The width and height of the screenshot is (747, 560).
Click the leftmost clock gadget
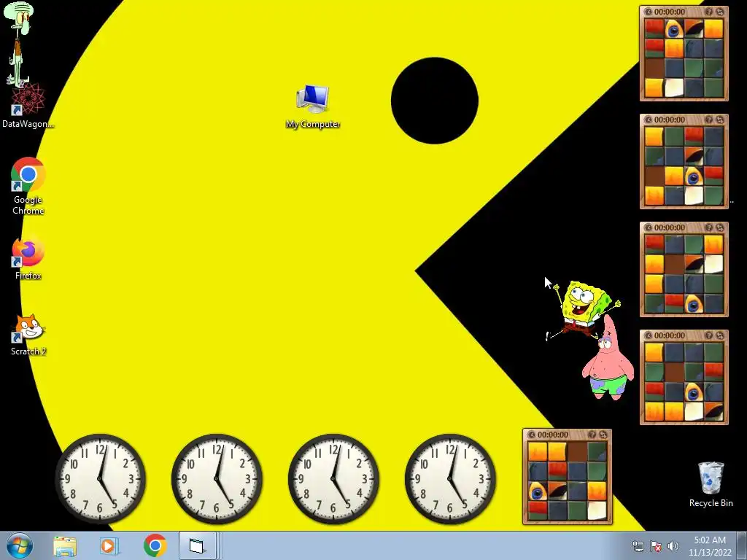pos(100,478)
